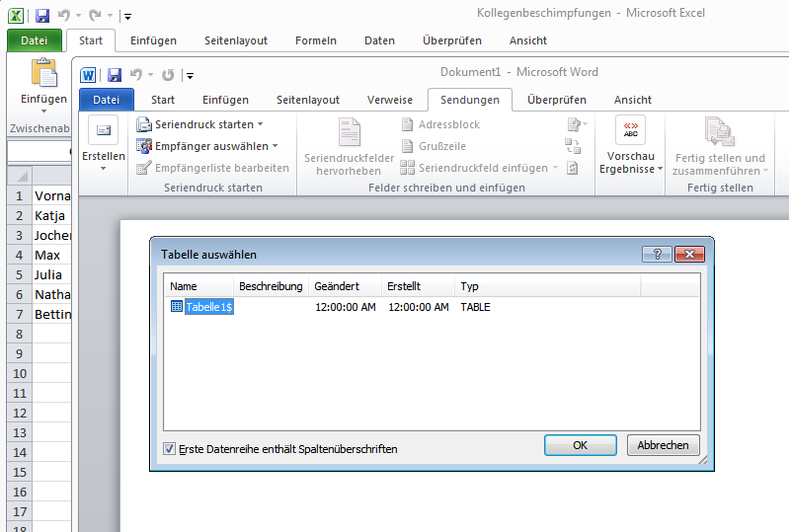Open Empfänger auswählen dropdown
Screen dimensions: 789x532
207,146
